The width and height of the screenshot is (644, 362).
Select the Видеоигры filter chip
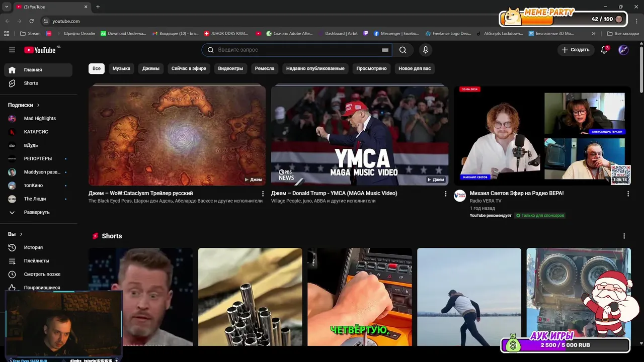tap(230, 68)
